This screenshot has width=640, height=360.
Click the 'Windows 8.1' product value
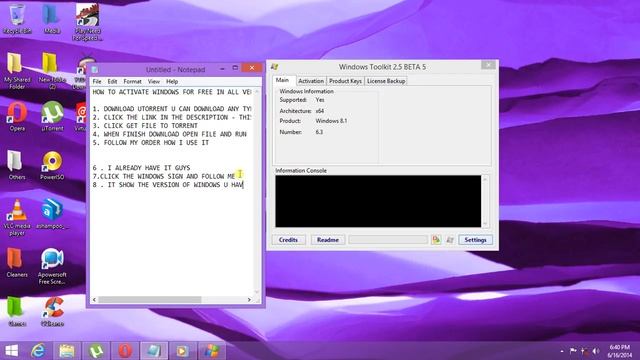click(331, 121)
